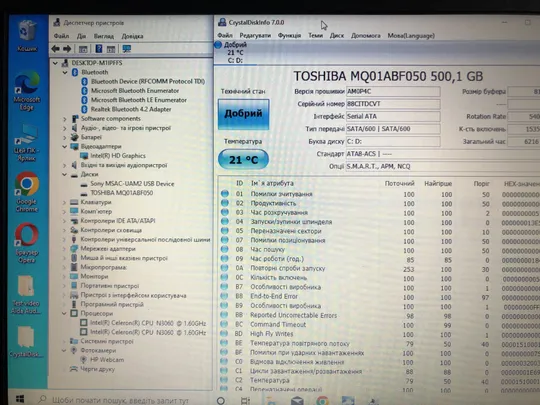Select attribute 09 Час роботи (год.) row
The image size is (540, 405).
379,259
